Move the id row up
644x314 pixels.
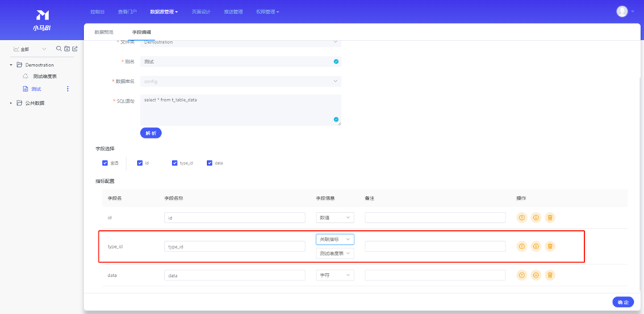(x=521, y=218)
